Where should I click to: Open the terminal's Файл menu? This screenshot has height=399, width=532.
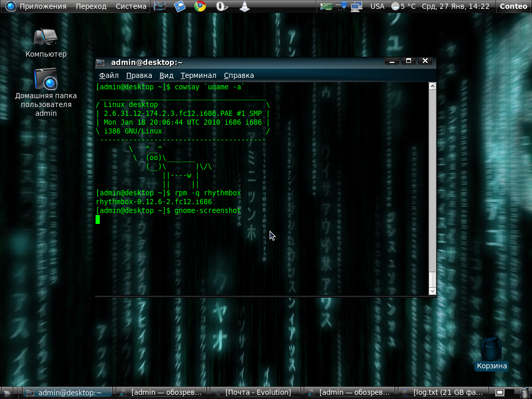(109, 75)
